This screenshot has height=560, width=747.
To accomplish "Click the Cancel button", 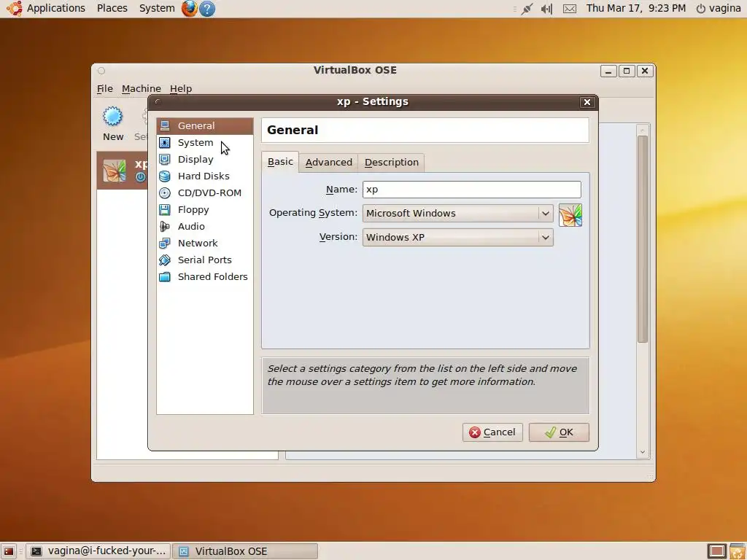I will (492, 432).
